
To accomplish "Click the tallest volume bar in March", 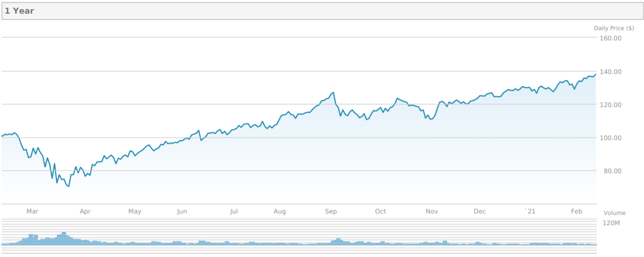I will point(63,238).
